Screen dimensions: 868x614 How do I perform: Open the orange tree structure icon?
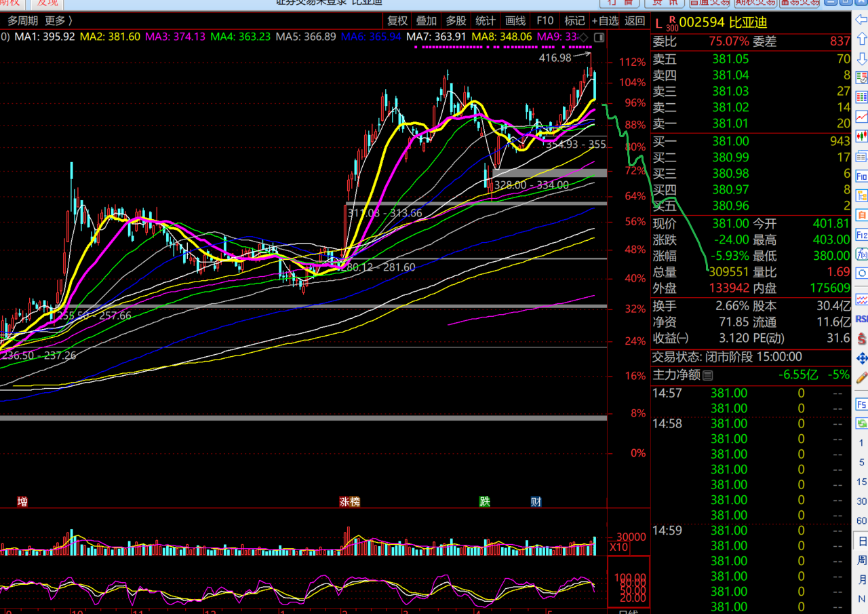[861, 195]
